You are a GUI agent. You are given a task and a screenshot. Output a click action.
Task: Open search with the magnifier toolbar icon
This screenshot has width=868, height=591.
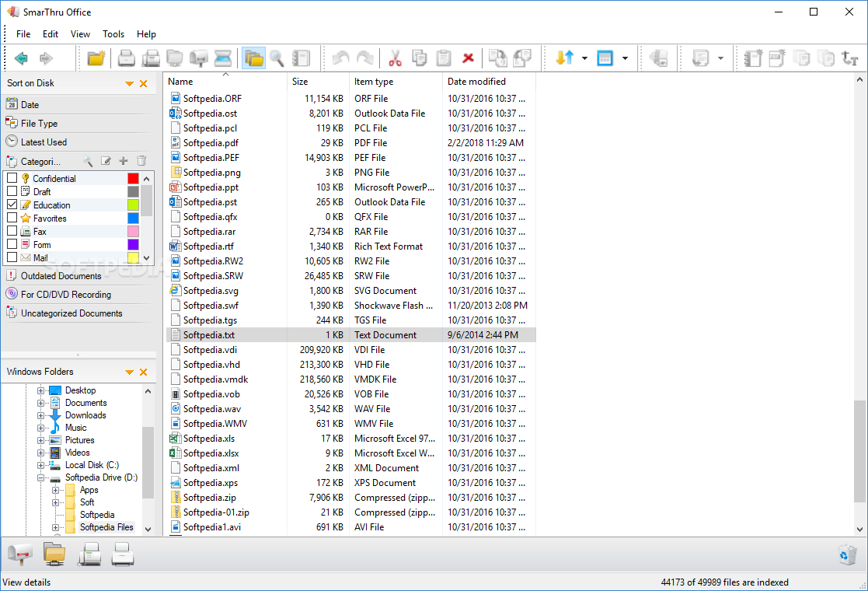(x=277, y=58)
